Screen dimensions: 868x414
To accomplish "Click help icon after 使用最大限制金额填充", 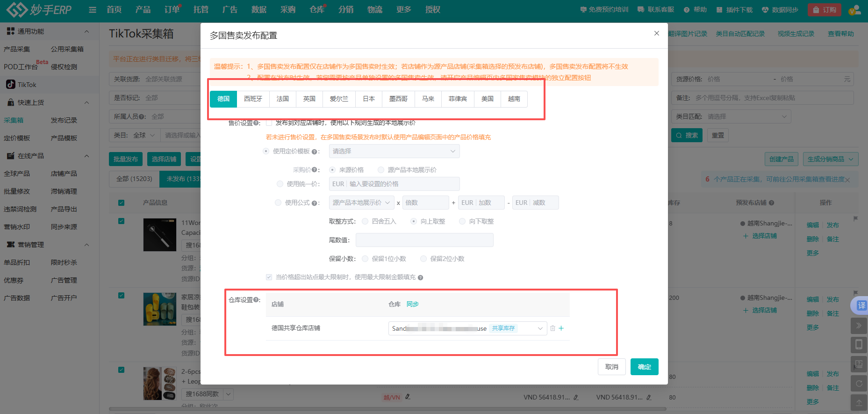I will [x=420, y=277].
